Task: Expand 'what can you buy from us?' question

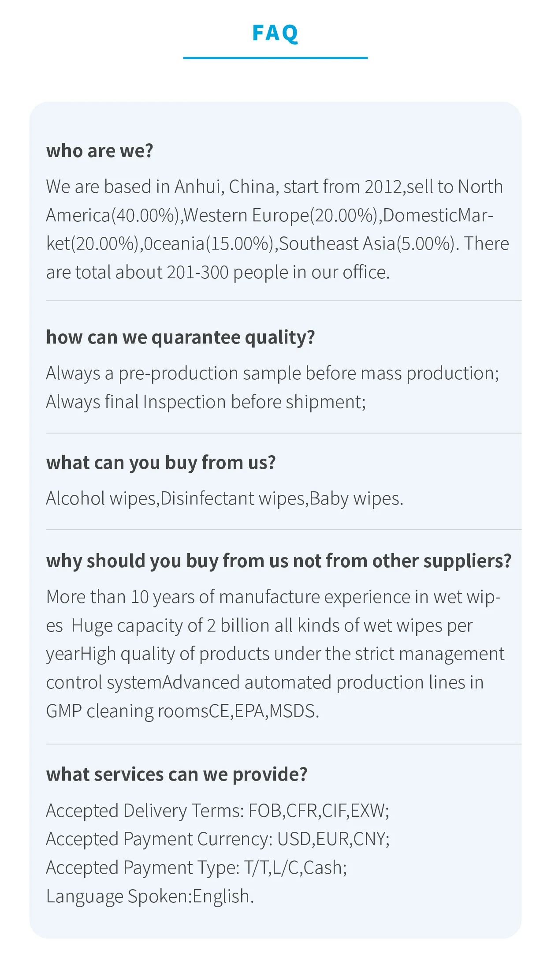Action: pyautogui.click(x=161, y=463)
